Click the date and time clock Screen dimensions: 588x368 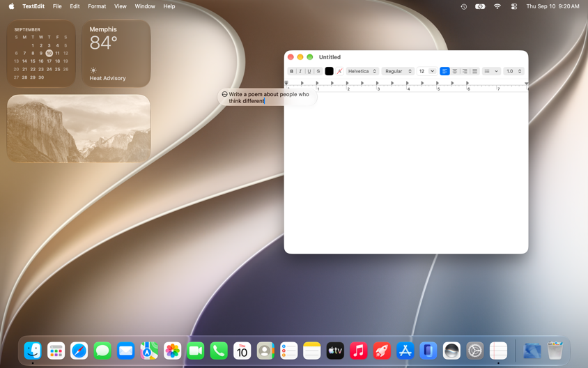pyautogui.click(x=552, y=6)
